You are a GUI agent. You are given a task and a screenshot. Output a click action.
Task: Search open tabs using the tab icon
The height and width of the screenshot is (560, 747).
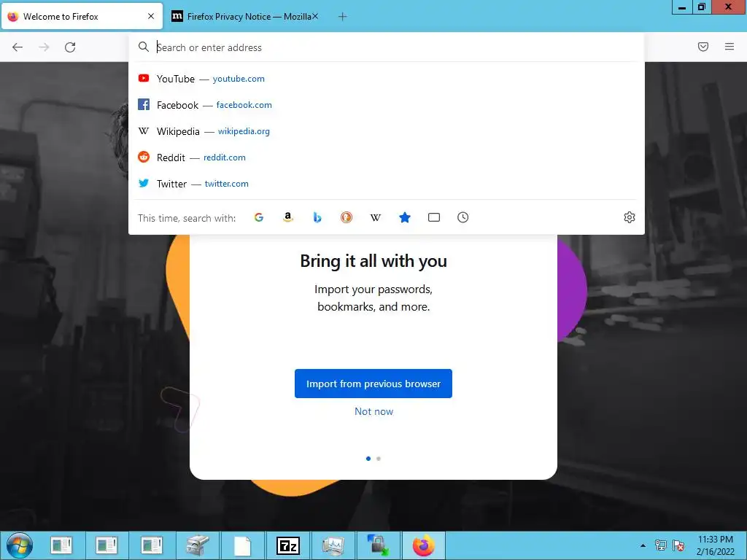point(434,217)
